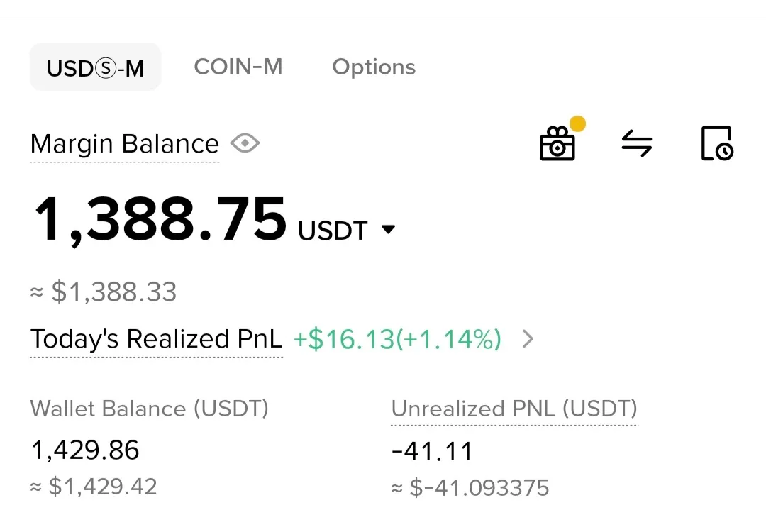Click the green +$16.13(+1.14%) PnL value
766x532 pixels.
pyautogui.click(x=397, y=340)
